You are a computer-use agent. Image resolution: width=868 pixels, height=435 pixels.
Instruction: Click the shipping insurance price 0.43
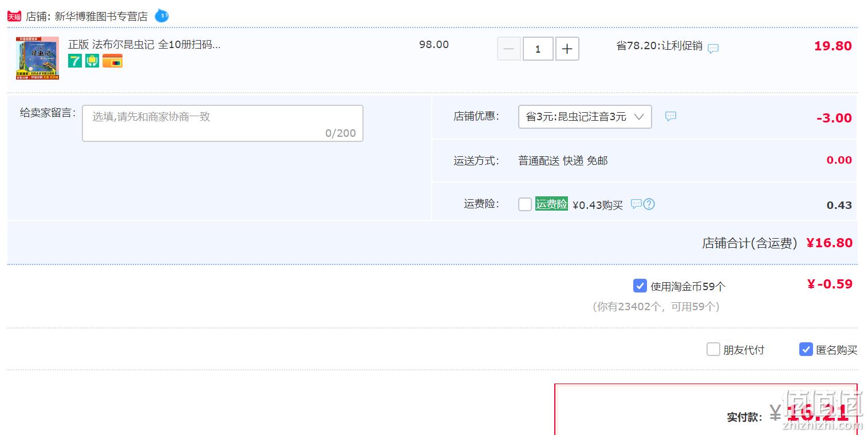coord(839,205)
